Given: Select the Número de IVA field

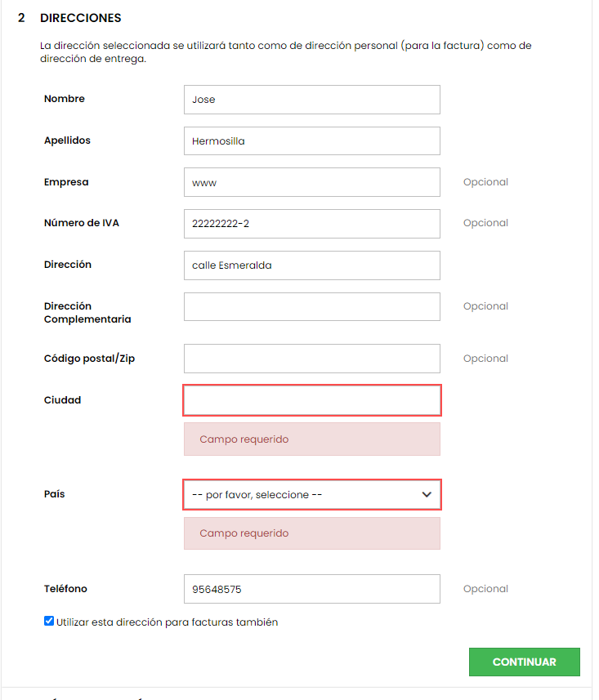Looking at the screenshot, I should 311,223.
